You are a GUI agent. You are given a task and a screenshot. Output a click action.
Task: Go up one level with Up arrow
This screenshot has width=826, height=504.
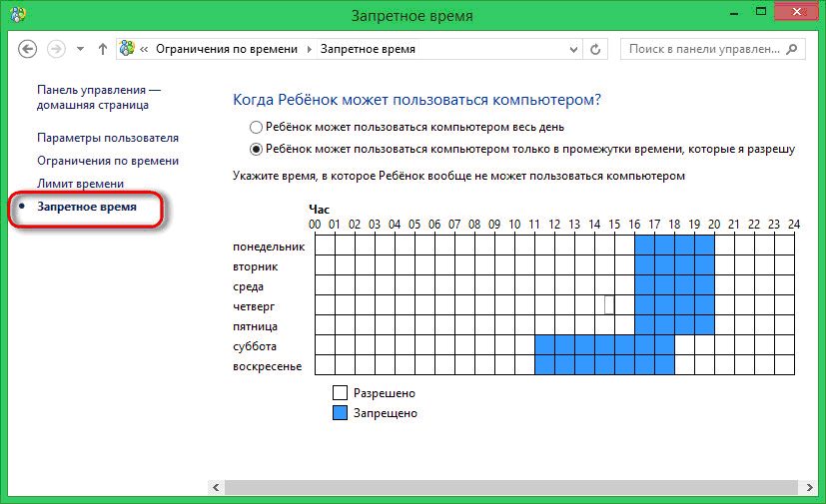tap(103, 49)
